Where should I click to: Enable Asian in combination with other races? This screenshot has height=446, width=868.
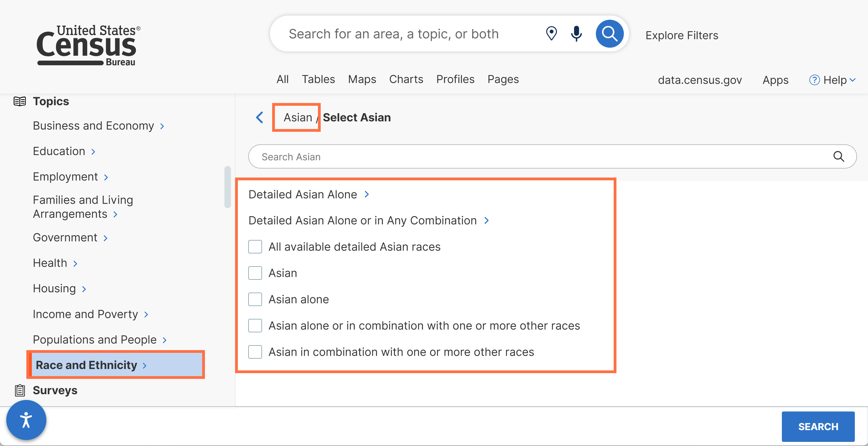tap(255, 352)
